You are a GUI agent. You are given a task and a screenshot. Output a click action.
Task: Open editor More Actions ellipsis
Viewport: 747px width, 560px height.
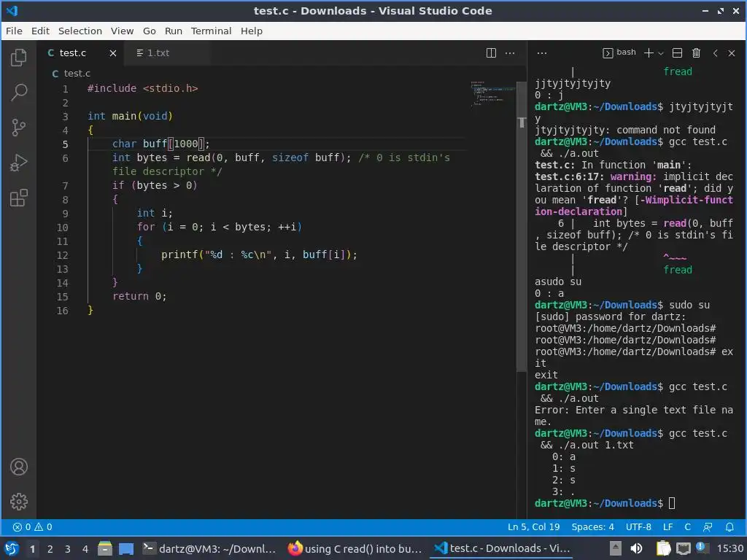pos(510,52)
